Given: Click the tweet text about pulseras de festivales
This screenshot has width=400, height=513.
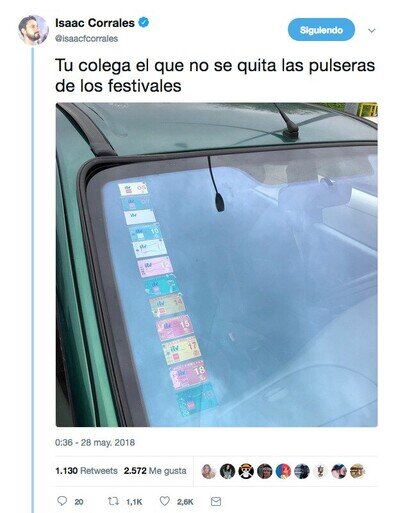Looking at the screenshot, I should [x=215, y=76].
